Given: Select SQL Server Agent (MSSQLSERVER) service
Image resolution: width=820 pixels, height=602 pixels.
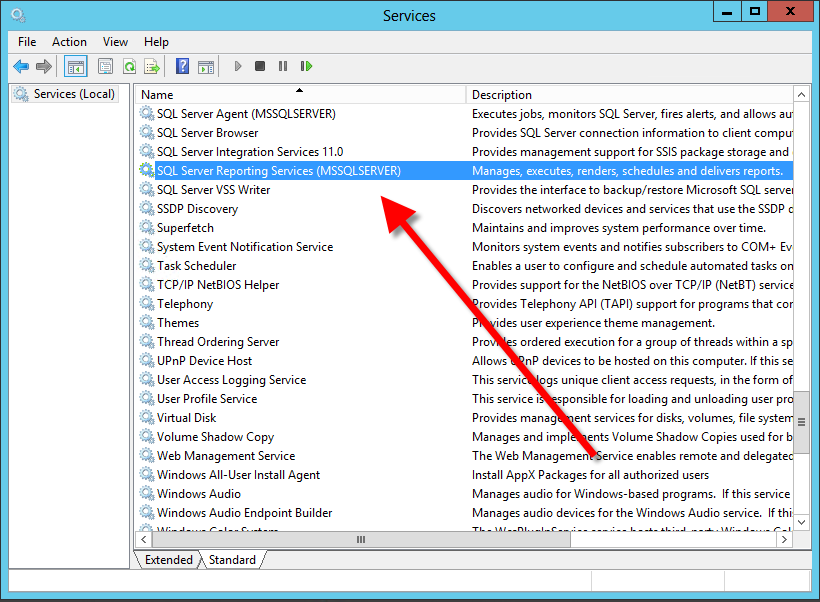Looking at the screenshot, I should (x=246, y=113).
